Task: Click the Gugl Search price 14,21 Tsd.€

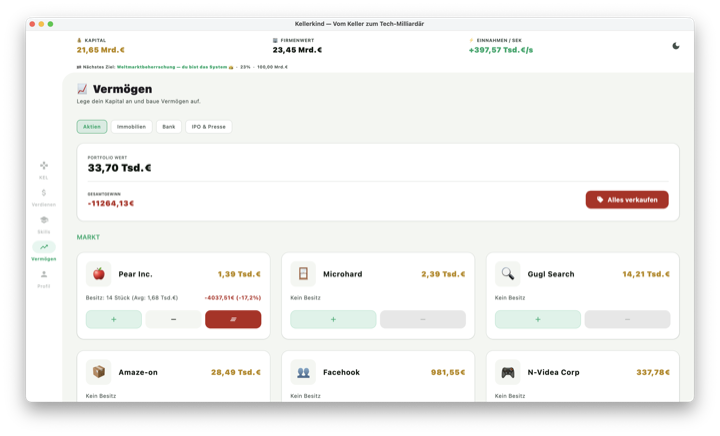Action: click(646, 274)
